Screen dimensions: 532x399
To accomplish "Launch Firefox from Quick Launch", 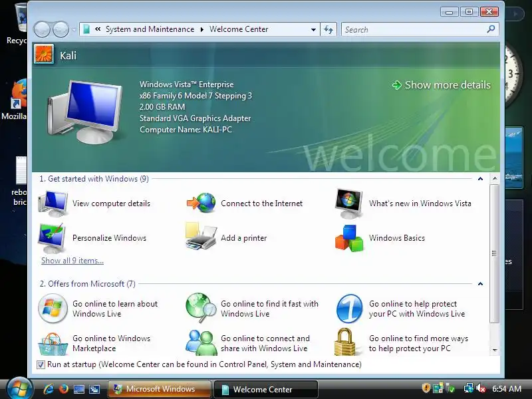I will (x=63, y=389).
